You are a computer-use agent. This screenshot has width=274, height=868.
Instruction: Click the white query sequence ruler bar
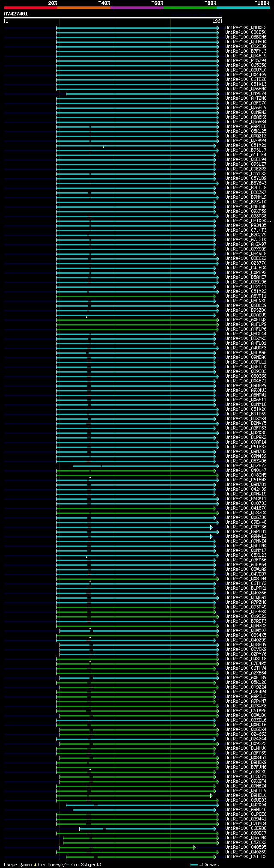coord(113,18)
